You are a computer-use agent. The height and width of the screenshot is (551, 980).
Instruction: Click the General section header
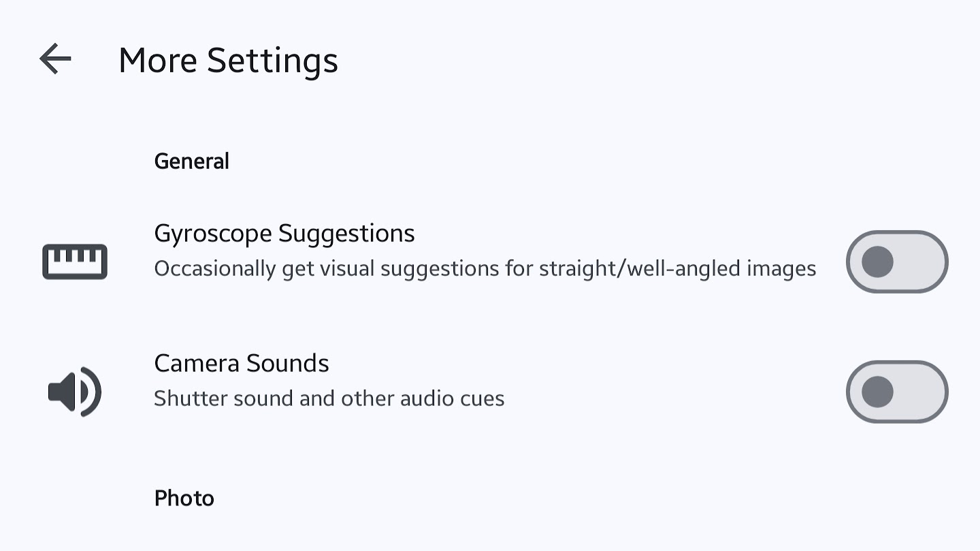[192, 161]
